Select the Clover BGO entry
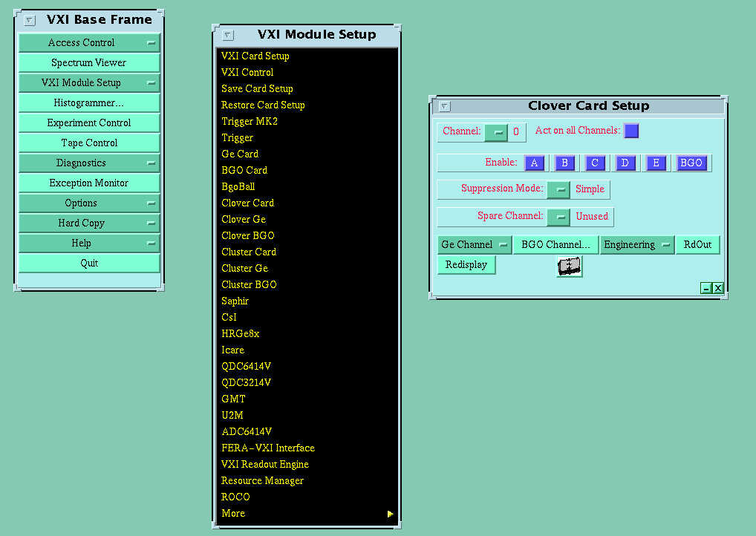756x536 pixels. [307, 235]
